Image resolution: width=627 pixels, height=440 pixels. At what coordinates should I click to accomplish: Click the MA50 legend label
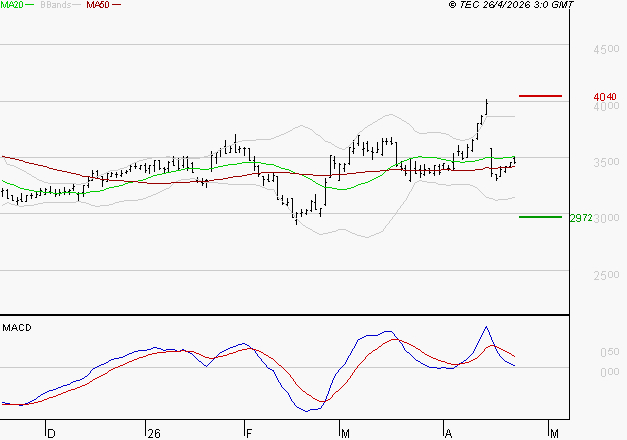coord(98,5)
